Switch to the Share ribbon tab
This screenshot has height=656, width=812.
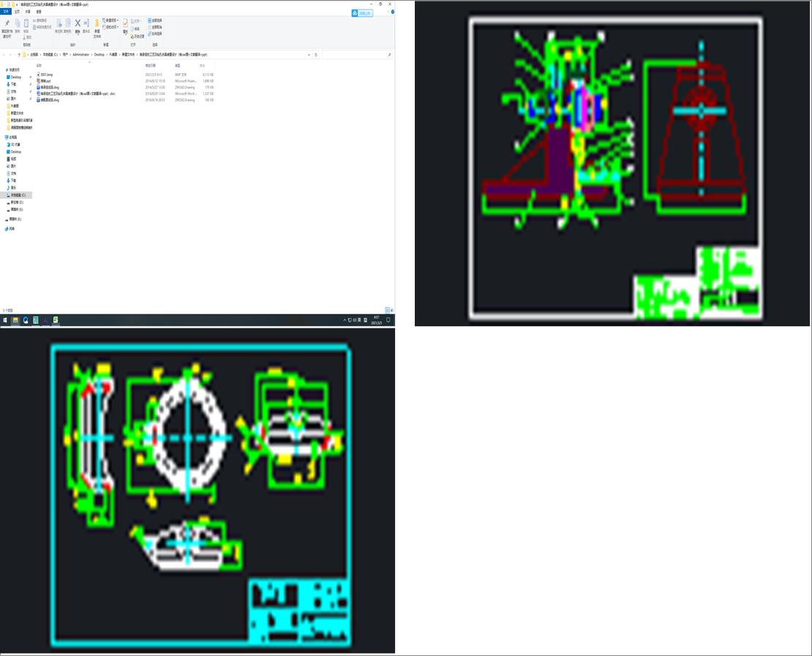pyautogui.click(x=28, y=12)
